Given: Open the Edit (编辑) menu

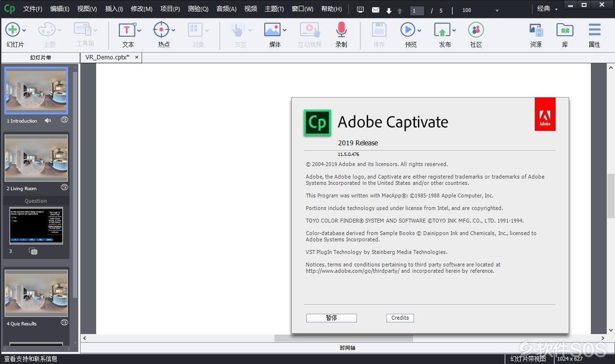Looking at the screenshot, I should click(59, 9).
